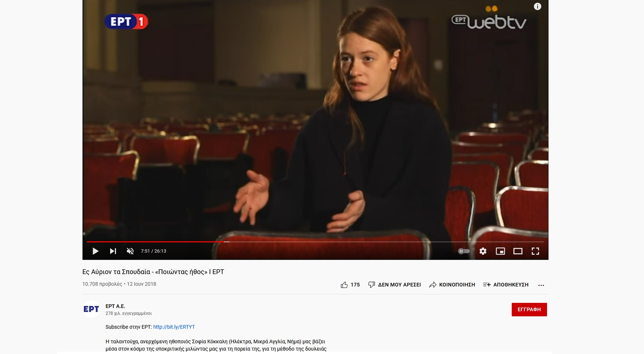This screenshot has width=644, height=354.
Task: Open the ΕΡΤ channel avatar
Action: click(x=91, y=309)
